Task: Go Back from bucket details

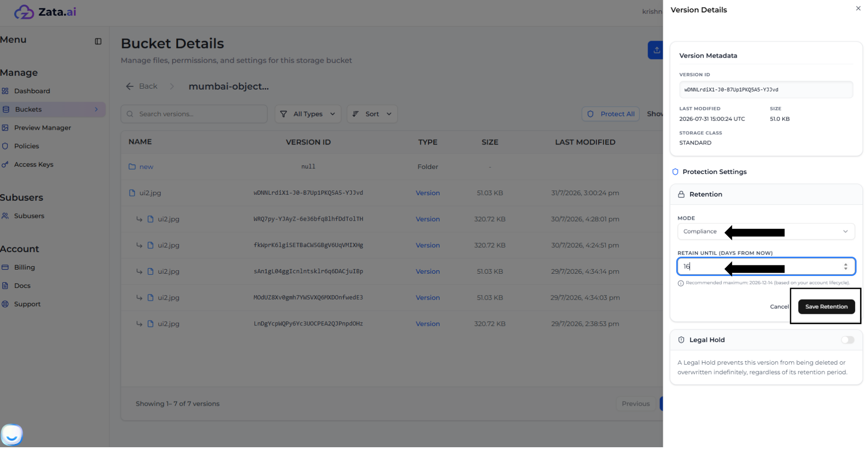Action: click(x=142, y=86)
